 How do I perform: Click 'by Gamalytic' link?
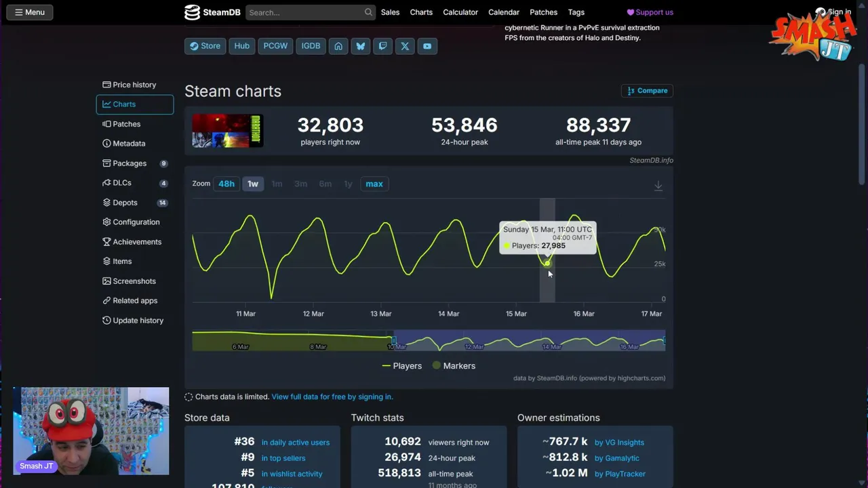617,458
